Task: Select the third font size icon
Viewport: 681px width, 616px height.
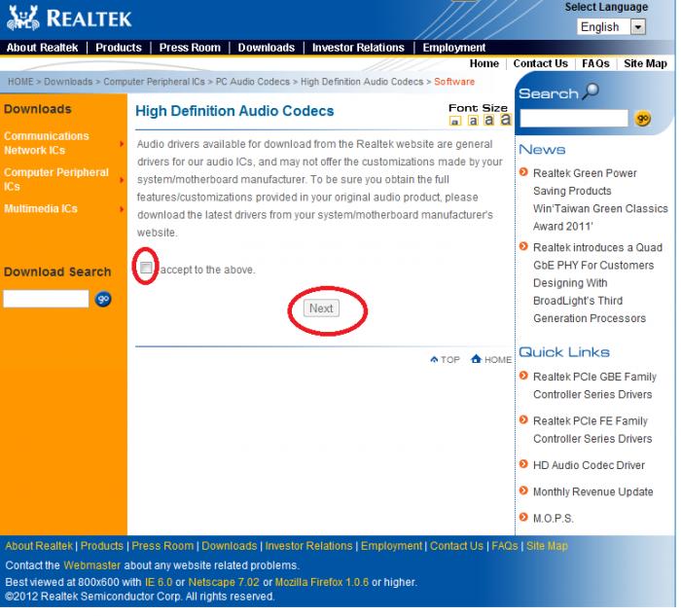Action: click(489, 120)
